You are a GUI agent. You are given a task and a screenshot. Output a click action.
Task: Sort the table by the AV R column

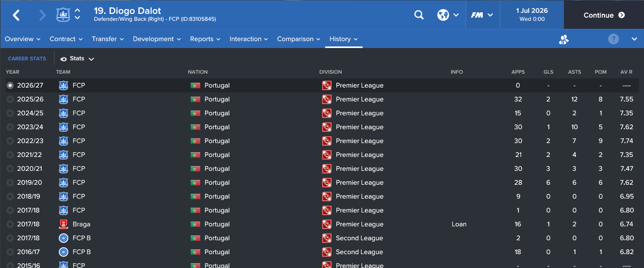(626, 72)
